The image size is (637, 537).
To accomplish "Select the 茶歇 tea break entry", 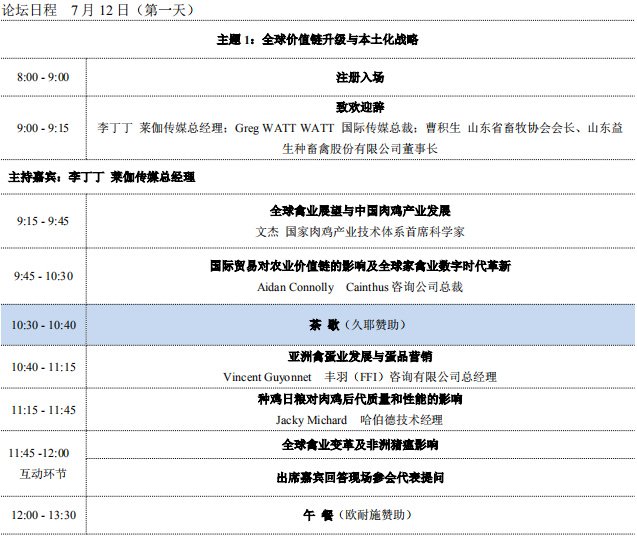I will pyautogui.click(x=359, y=325).
